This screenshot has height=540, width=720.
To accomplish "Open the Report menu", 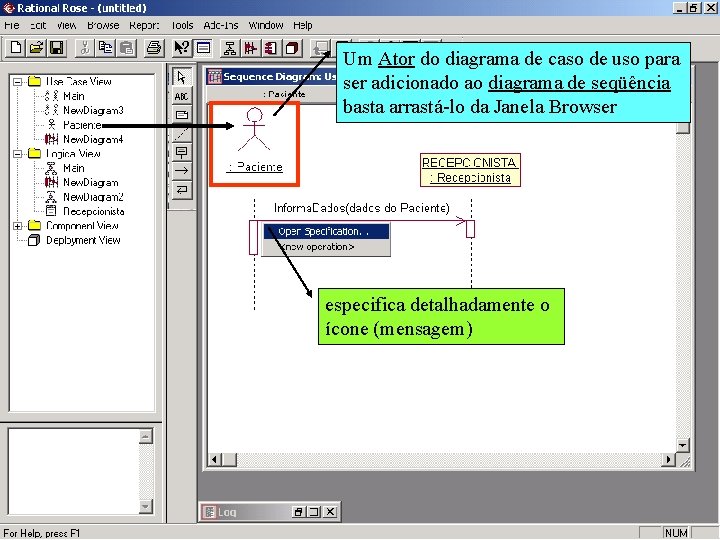I will [x=144, y=25].
